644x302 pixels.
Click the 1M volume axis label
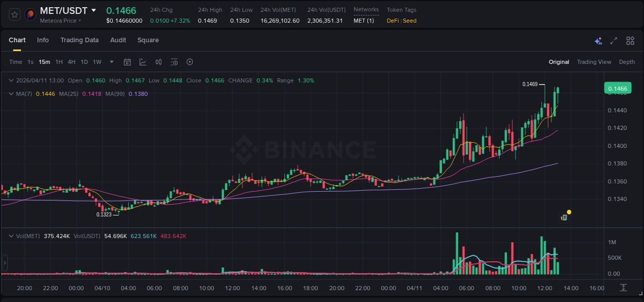(x=612, y=242)
